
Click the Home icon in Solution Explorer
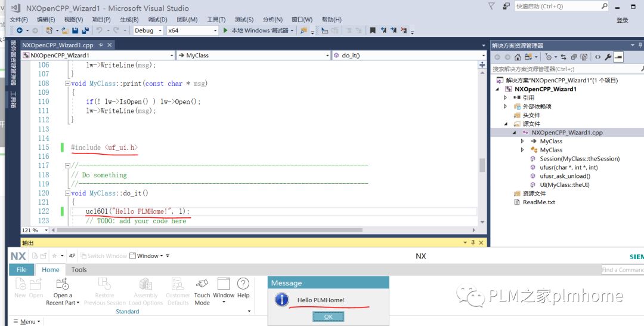tap(518, 57)
